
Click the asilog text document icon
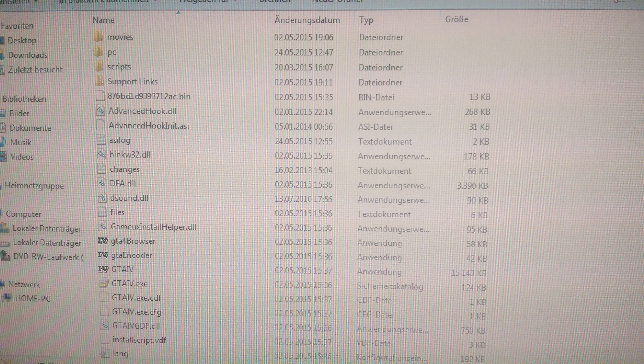point(101,140)
